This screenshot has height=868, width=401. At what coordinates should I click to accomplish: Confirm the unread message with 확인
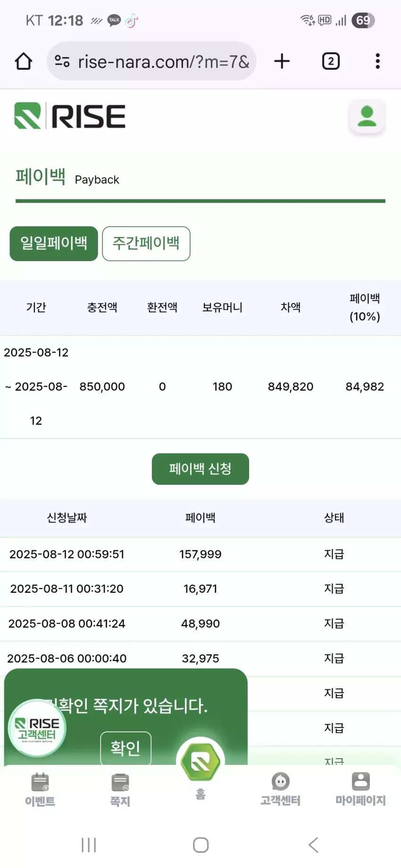[x=125, y=748]
